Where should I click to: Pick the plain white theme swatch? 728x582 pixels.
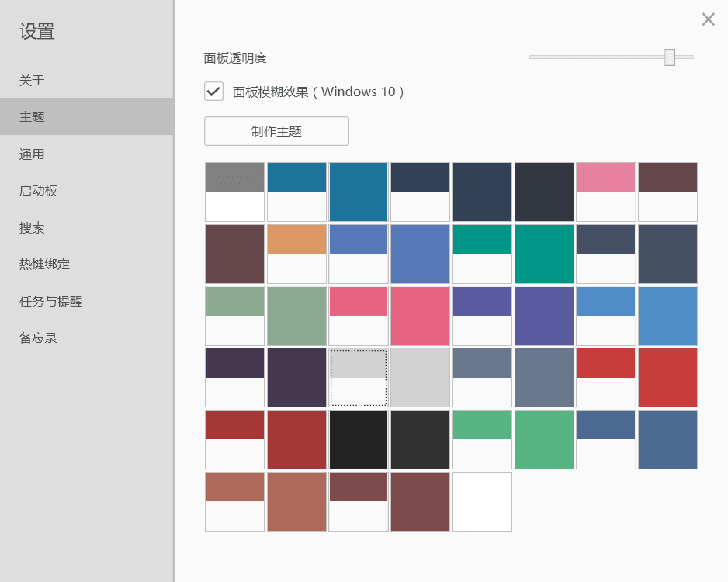(482, 501)
